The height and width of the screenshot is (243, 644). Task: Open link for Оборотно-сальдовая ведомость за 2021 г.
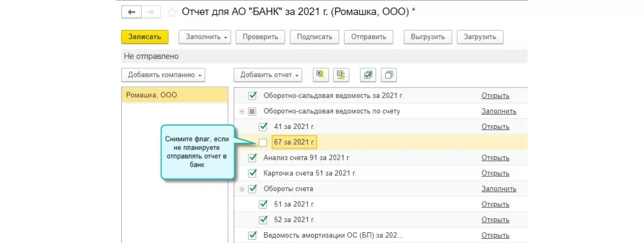pyautogui.click(x=495, y=96)
